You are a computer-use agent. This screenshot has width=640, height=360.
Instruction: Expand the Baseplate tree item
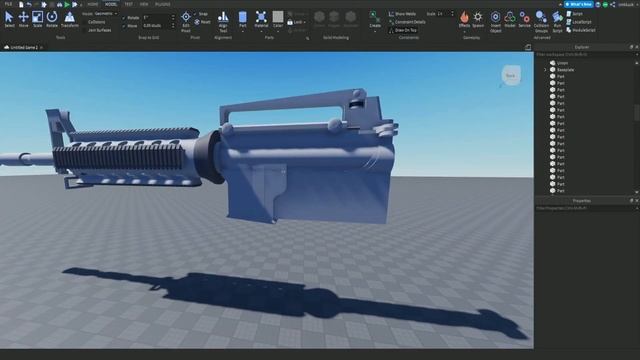pos(545,70)
